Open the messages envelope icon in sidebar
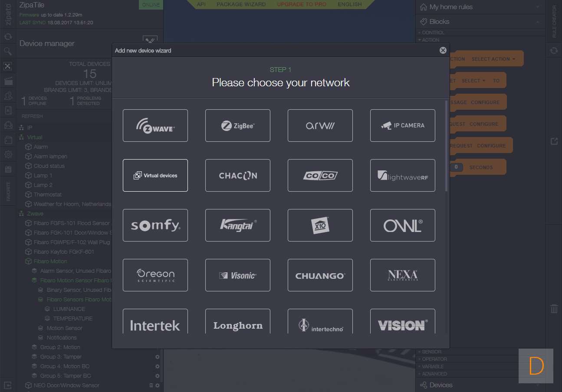The width and height of the screenshot is (562, 392). [x=8, y=125]
